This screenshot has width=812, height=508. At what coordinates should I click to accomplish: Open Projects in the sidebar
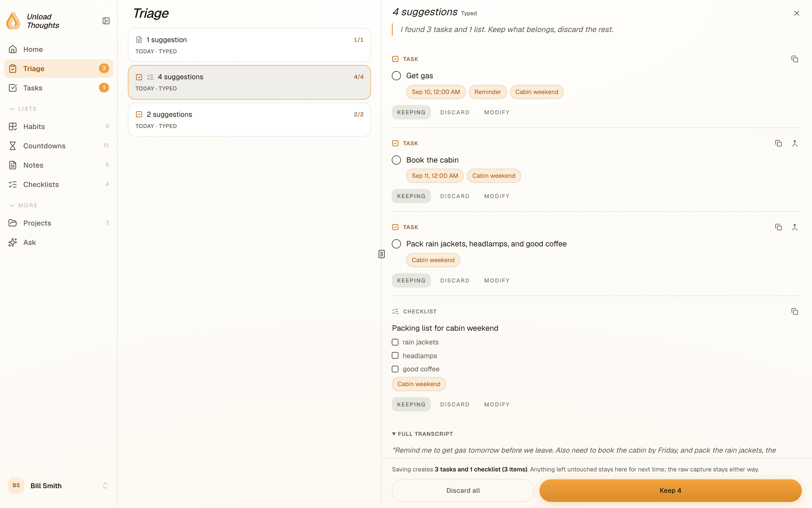59,223
